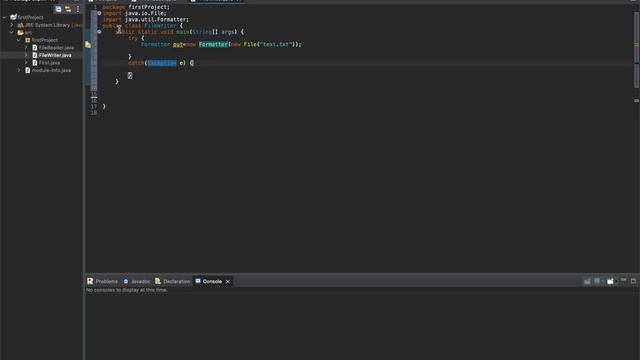Screen dimensions: 640x360
Task: Collapse the firstProject package
Action: pos(19,40)
